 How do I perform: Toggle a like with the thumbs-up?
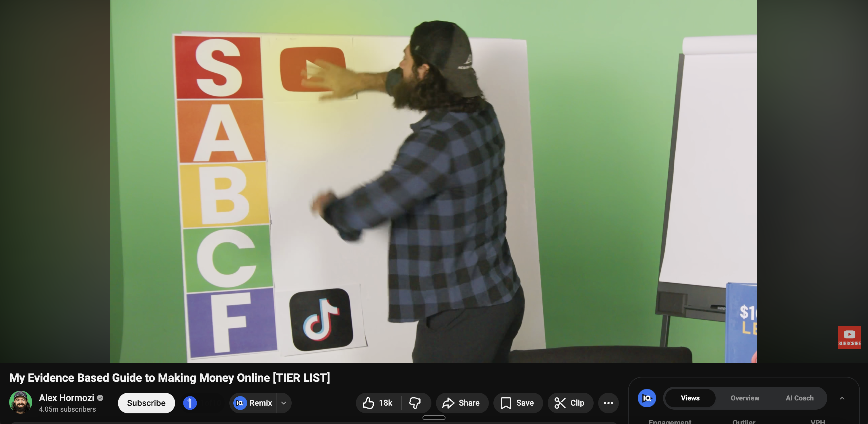pos(368,403)
